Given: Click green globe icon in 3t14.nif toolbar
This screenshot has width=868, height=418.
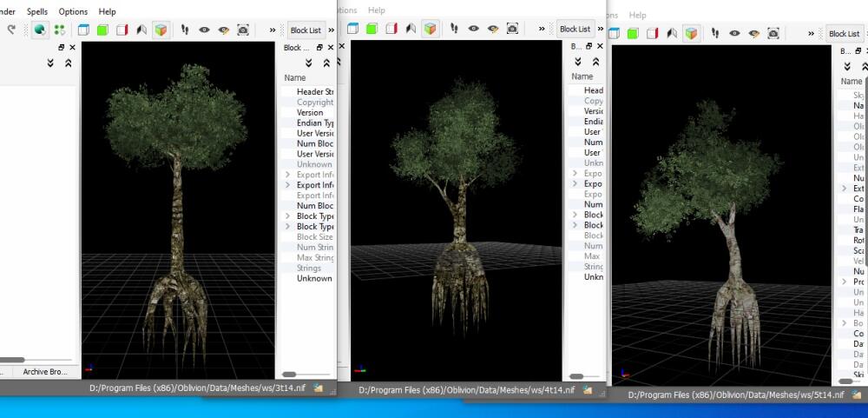Looking at the screenshot, I should pyautogui.click(x=40, y=30).
